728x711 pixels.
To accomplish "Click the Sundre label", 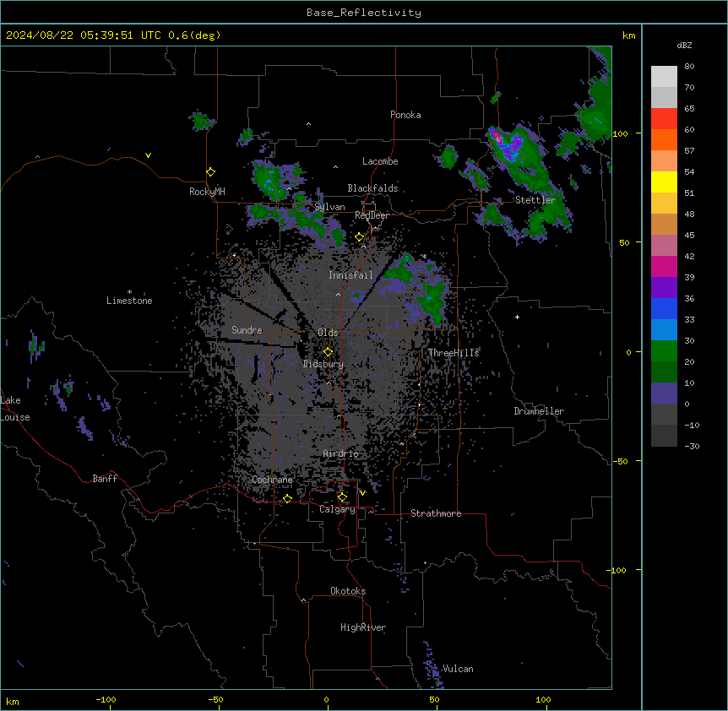I will tap(247, 330).
